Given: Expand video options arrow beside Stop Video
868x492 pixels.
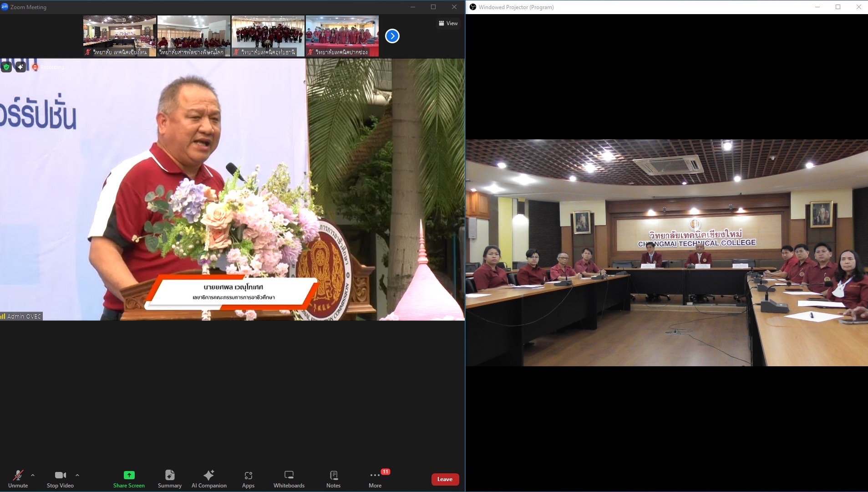Looking at the screenshot, I should coord(77,475).
